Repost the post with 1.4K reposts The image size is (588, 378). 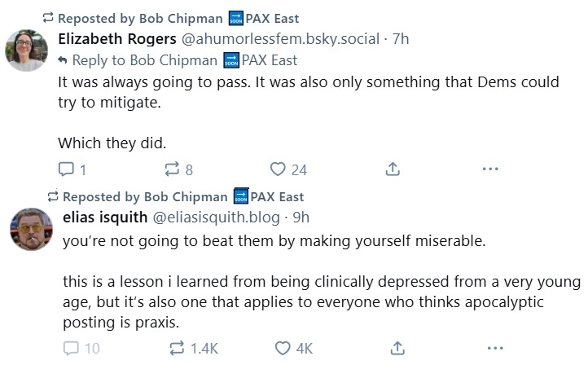(194, 349)
